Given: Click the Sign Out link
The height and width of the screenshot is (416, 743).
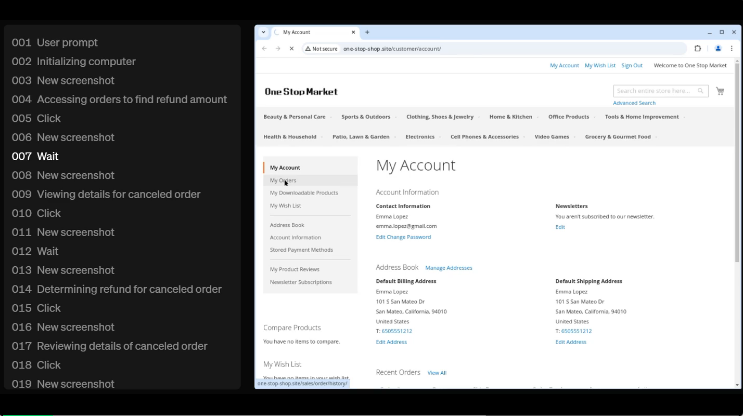Looking at the screenshot, I should (x=631, y=65).
